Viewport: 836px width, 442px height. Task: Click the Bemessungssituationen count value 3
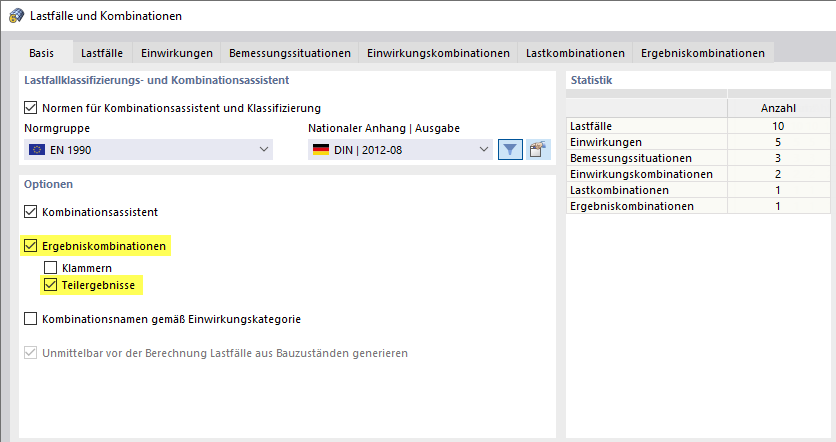pyautogui.click(x=778, y=158)
